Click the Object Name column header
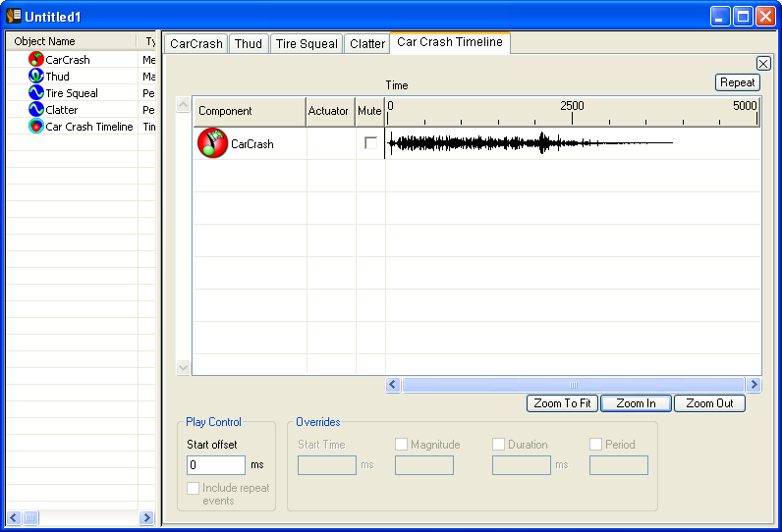 [x=71, y=41]
